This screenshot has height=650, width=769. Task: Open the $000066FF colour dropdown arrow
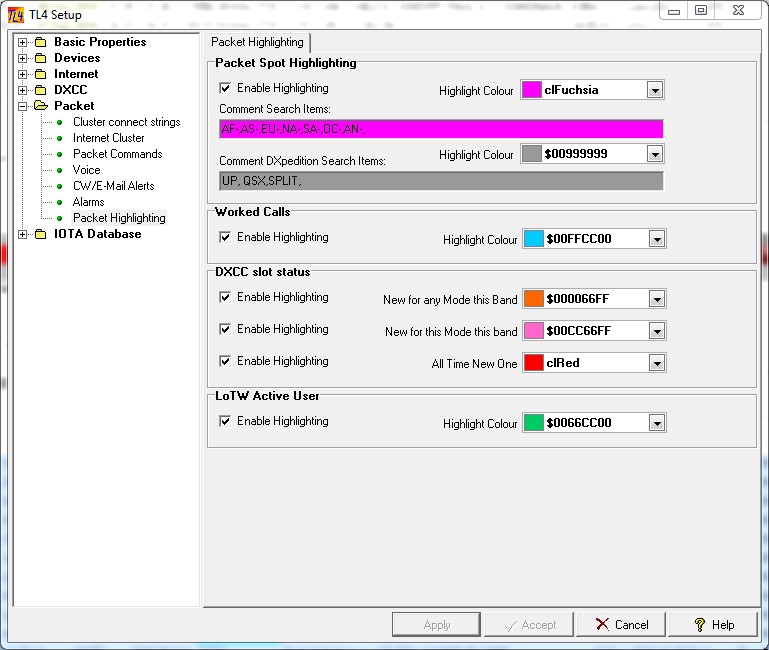pyautogui.click(x=657, y=299)
